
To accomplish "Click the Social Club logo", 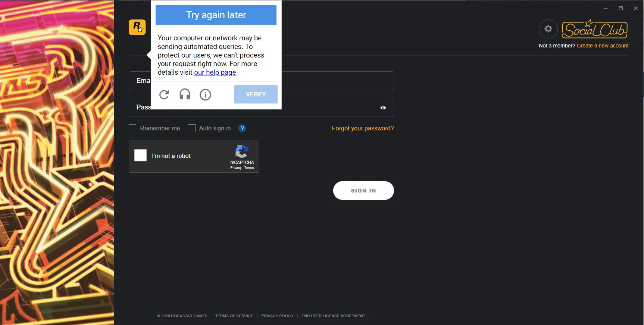I will click(595, 29).
